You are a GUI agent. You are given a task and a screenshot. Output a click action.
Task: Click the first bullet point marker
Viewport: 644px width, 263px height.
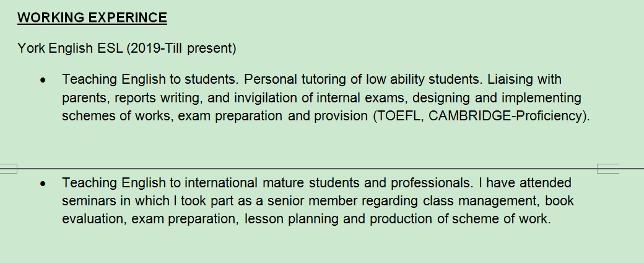(43, 80)
